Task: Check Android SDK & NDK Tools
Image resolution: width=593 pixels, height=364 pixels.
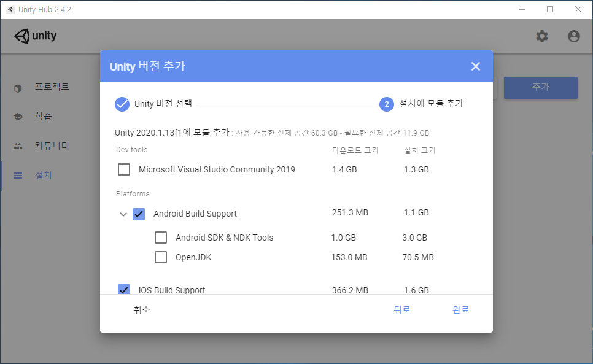Action: [161, 238]
